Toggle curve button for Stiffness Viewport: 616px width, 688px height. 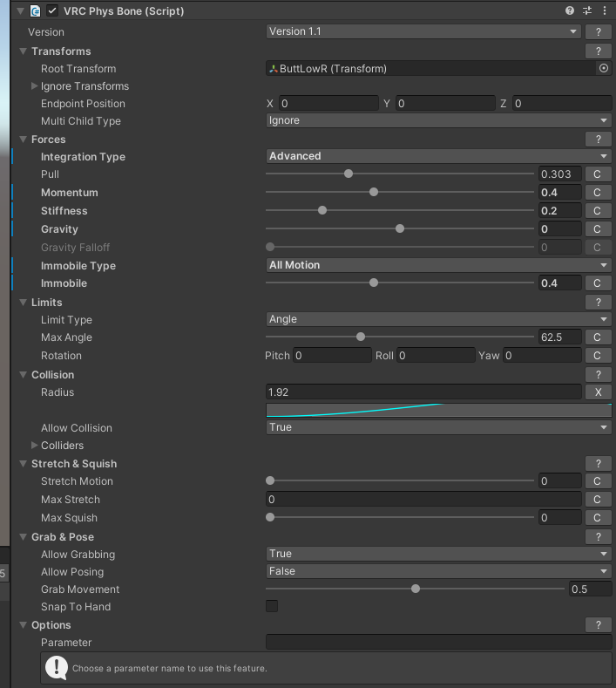click(x=598, y=211)
